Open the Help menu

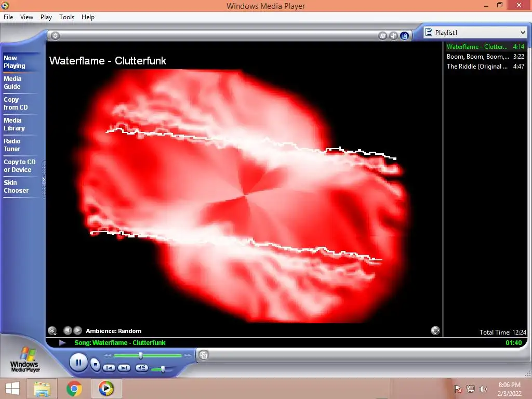click(88, 17)
